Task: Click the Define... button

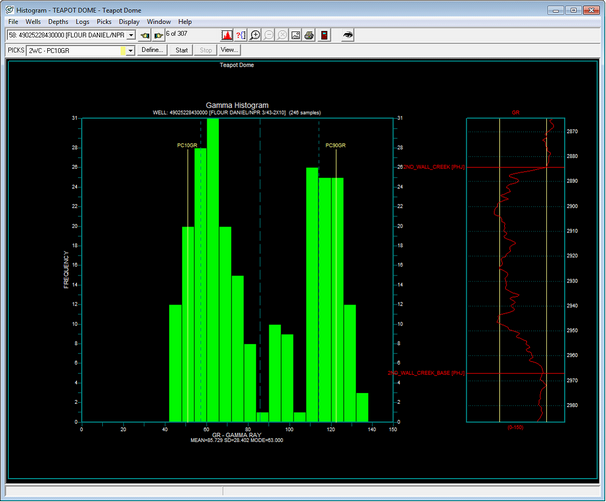Action: [x=152, y=49]
